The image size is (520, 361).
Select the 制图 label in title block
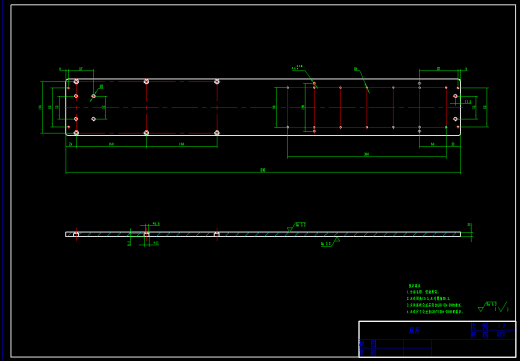click(367, 343)
